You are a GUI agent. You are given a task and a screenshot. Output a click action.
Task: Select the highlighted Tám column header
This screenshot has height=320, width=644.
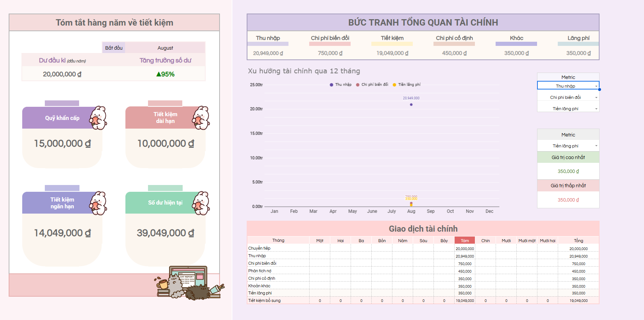(465, 240)
